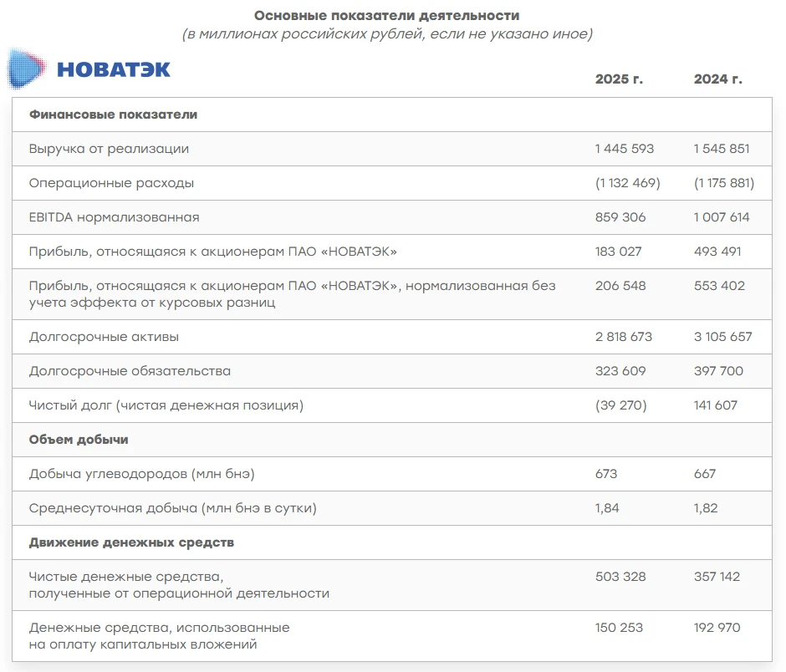Click the 'Среднесуточная добыча' row label
The height and width of the screenshot is (672, 786).
(173, 509)
